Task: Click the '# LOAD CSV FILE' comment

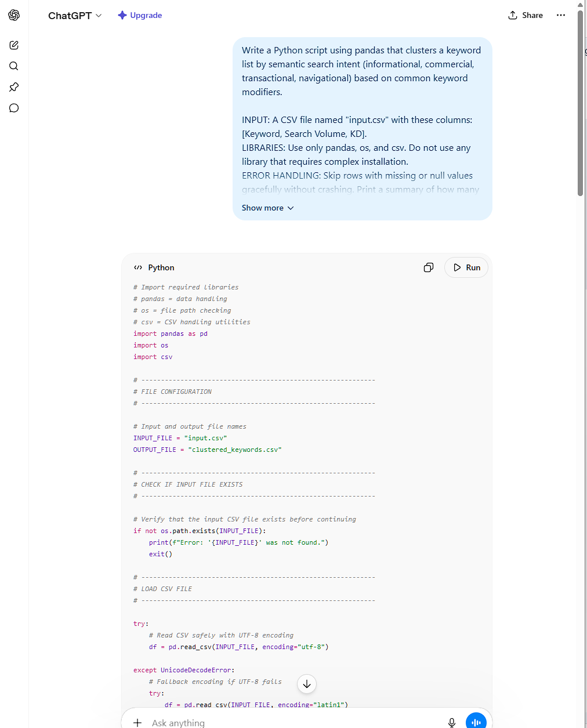Action: click(162, 589)
